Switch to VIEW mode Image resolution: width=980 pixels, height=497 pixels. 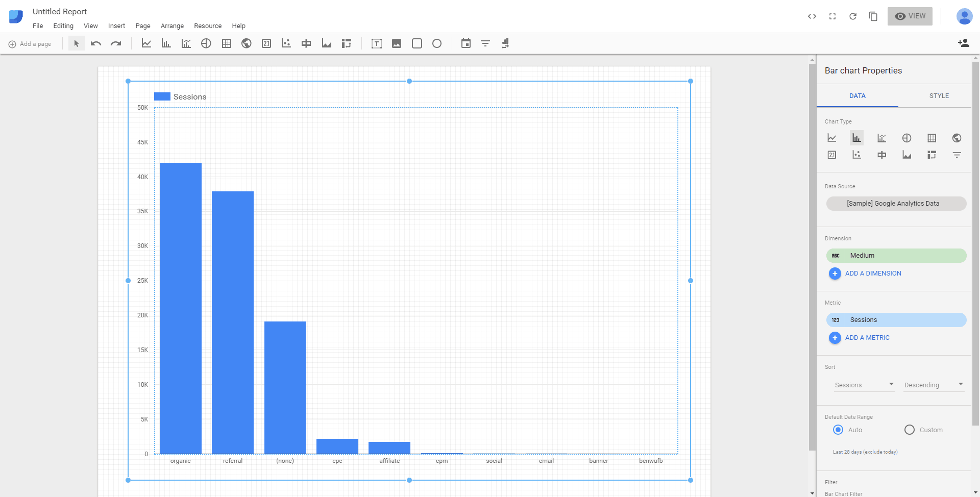tap(910, 16)
